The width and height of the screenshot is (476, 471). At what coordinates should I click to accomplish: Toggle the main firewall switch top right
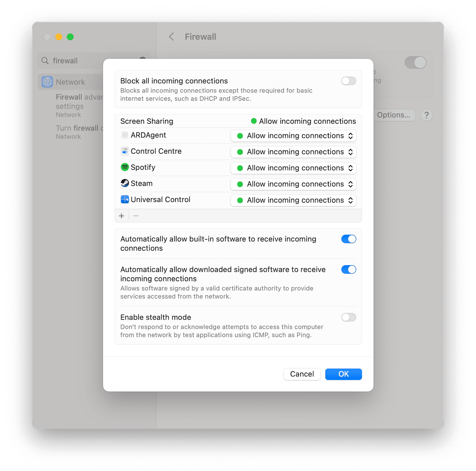[x=415, y=63]
